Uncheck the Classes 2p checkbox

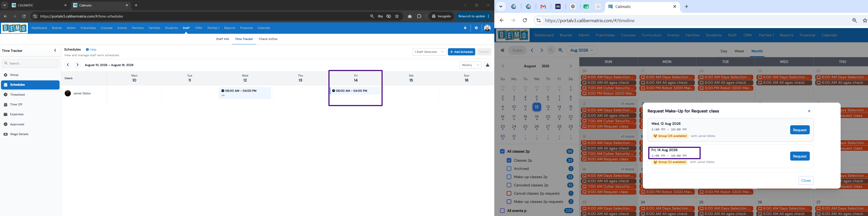[x=509, y=160]
